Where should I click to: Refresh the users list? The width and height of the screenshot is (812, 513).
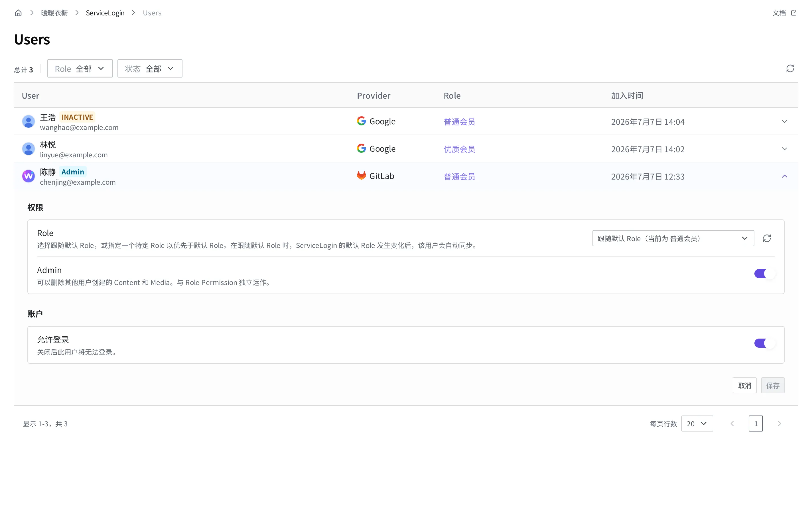pos(790,68)
